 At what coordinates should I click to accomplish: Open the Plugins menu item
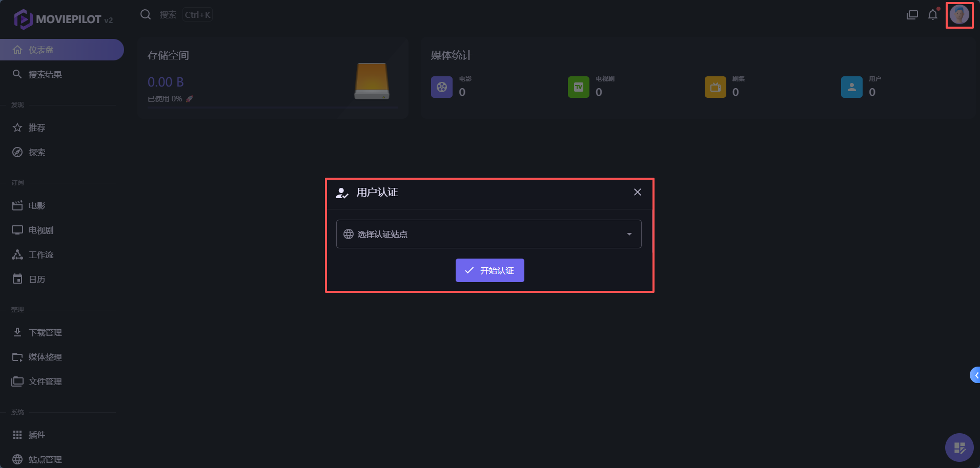(x=37, y=435)
